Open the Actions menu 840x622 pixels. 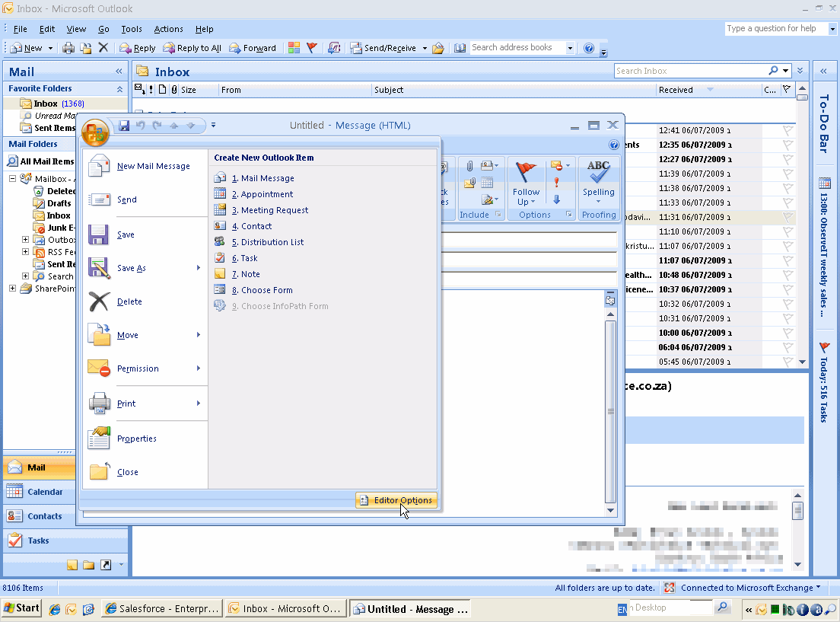[x=168, y=29]
